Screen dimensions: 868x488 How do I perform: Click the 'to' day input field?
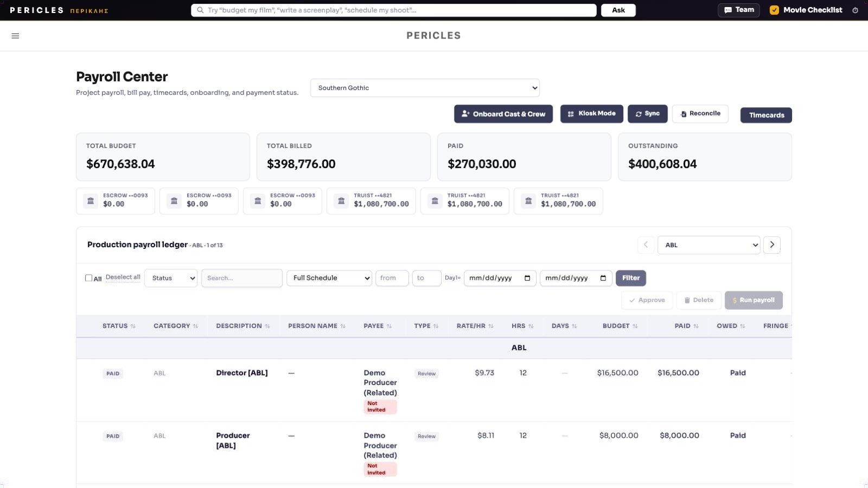click(x=427, y=278)
